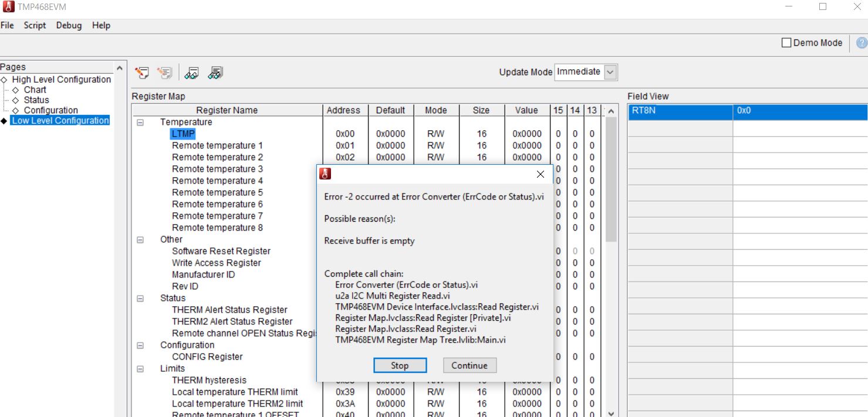The width and height of the screenshot is (868, 417).
Task: Collapse the Limits register group
Action: click(140, 369)
